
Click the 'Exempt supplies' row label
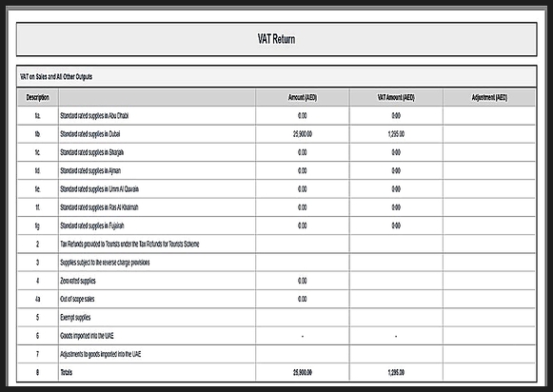coord(75,317)
